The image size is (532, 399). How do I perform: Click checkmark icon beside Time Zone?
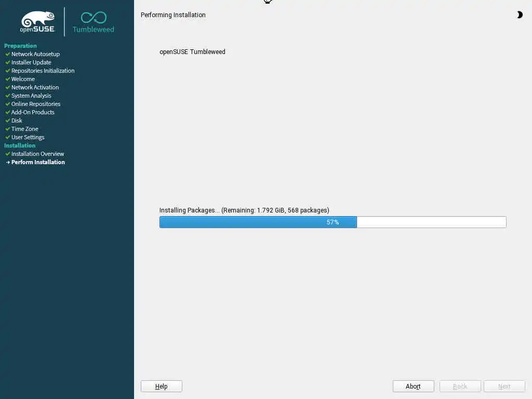(x=7, y=129)
